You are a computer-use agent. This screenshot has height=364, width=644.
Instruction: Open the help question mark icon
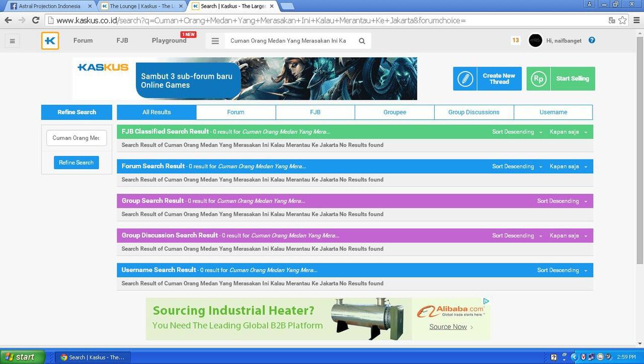(592, 40)
